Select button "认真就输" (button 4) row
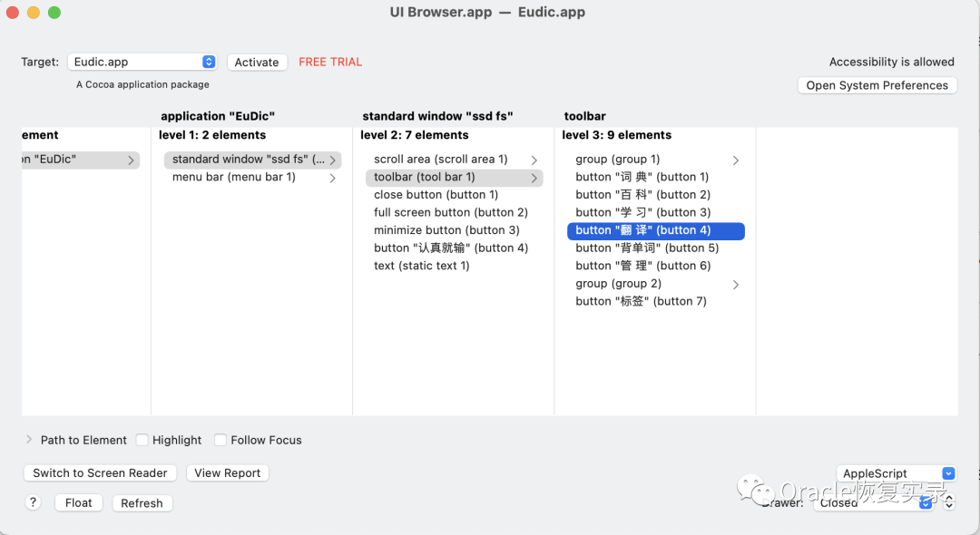980x535 pixels. pyautogui.click(x=454, y=248)
